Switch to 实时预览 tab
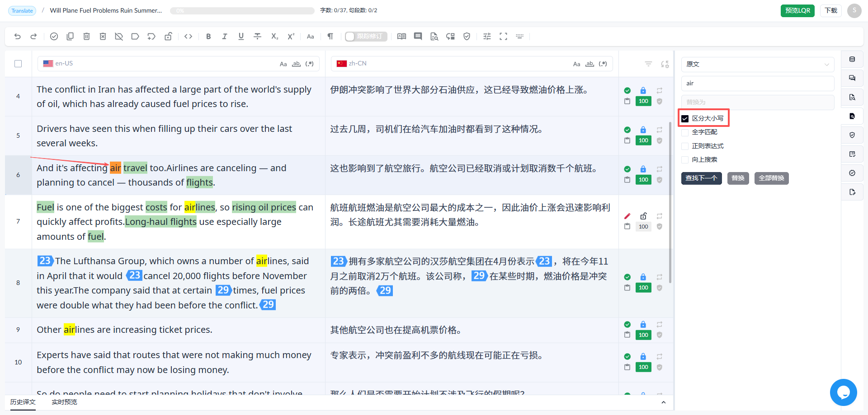This screenshot has height=415, width=868. coord(64,402)
